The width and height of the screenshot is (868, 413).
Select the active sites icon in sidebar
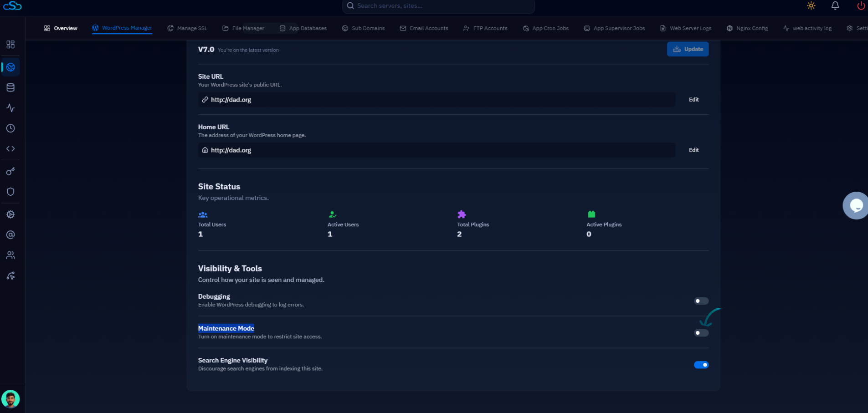point(10,67)
